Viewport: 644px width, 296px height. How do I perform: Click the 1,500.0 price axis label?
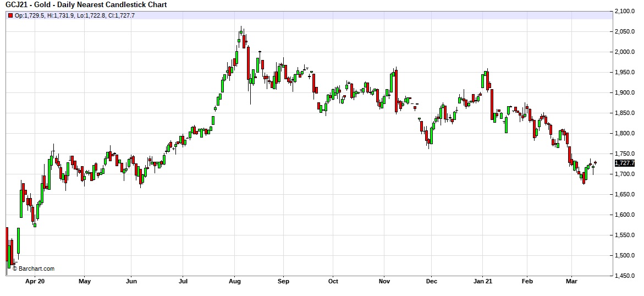[625, 255]
